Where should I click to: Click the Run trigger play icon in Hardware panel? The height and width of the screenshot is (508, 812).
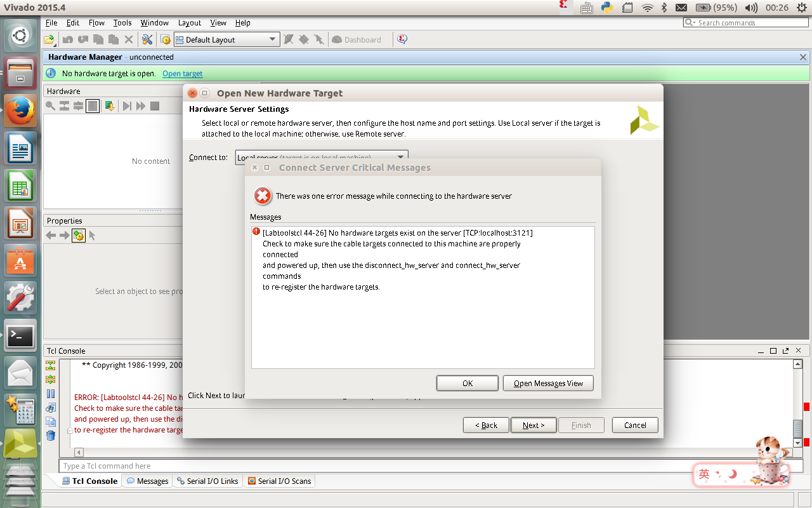pyautogui.click(x=127, y=105)
